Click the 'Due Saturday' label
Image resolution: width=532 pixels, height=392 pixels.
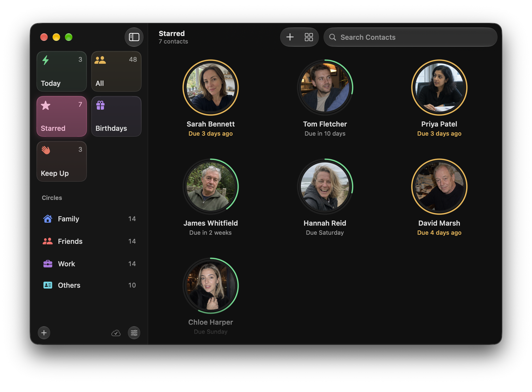[325, 233]
